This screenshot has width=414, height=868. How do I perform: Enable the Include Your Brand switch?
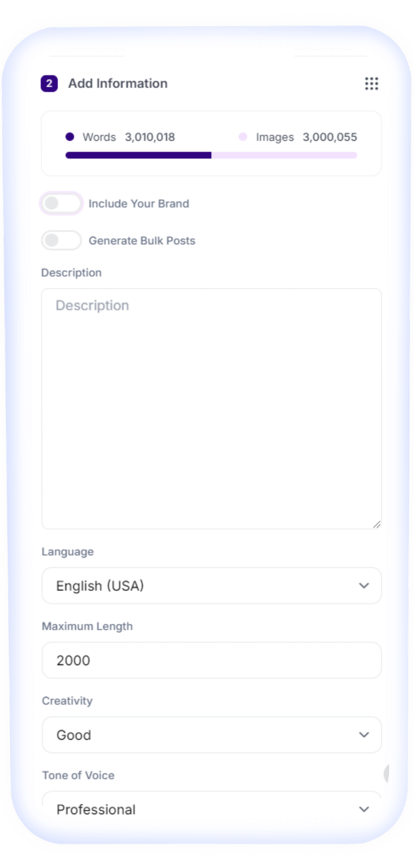coord(61,203)
